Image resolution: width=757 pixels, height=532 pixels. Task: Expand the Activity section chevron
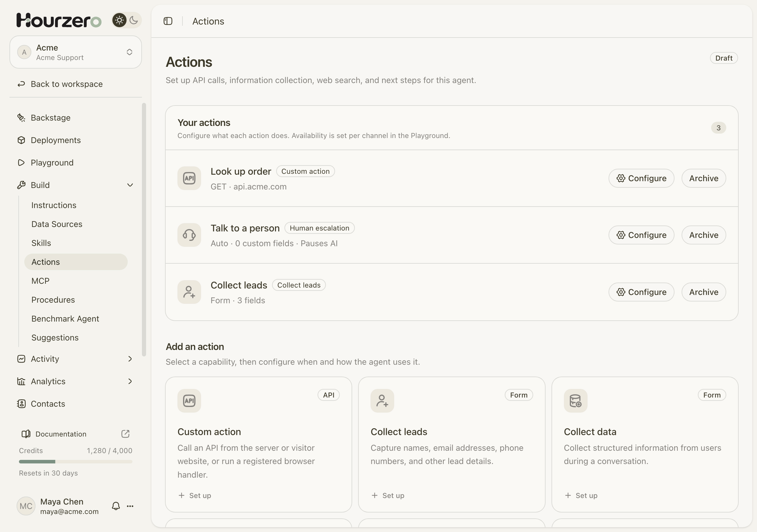(x=130, y=359)
